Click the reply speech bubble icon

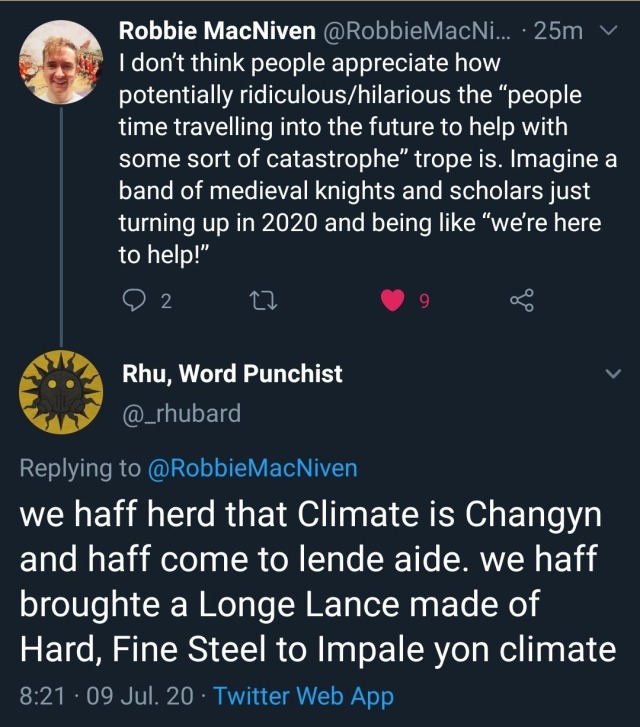point(133,301)
